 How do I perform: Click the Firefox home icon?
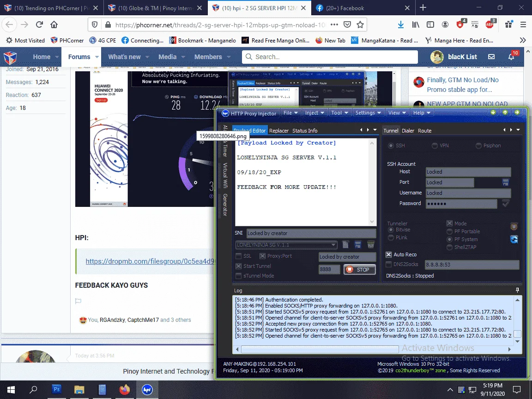(54, 24)
